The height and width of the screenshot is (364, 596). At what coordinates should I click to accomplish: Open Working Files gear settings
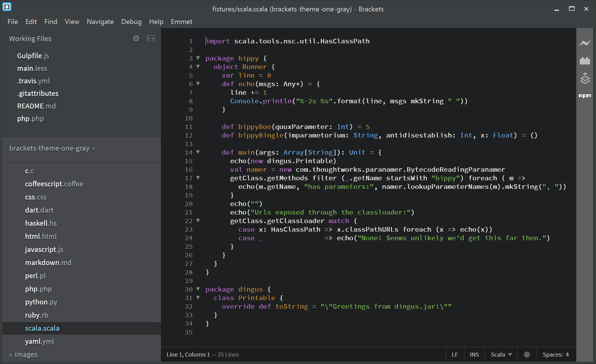click(x=136, y=39)
